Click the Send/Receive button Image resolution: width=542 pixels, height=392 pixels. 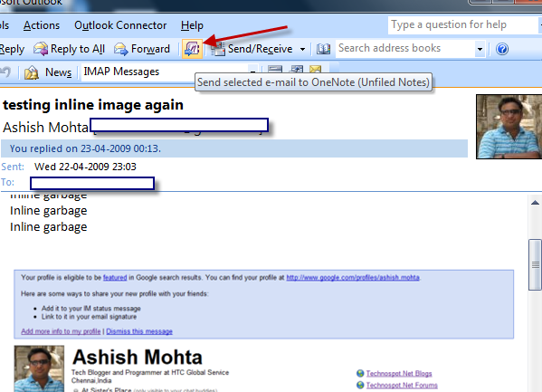252,49
